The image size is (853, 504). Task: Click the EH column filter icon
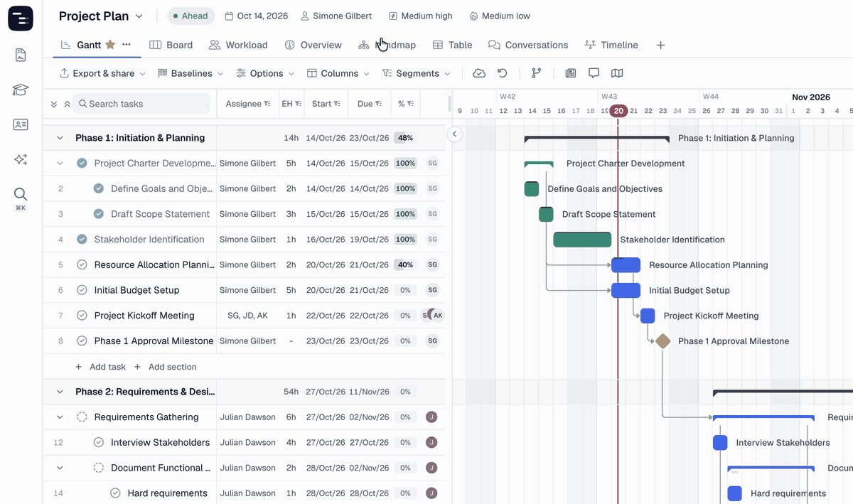tap(299, 104)
